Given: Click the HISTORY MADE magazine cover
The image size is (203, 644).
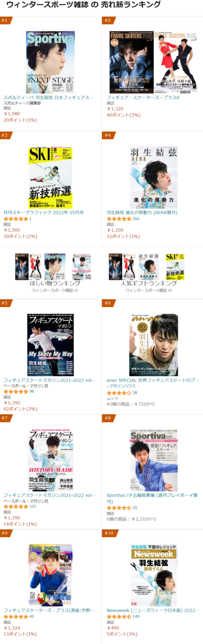Looking at the screenshot, I should [51, 460].
